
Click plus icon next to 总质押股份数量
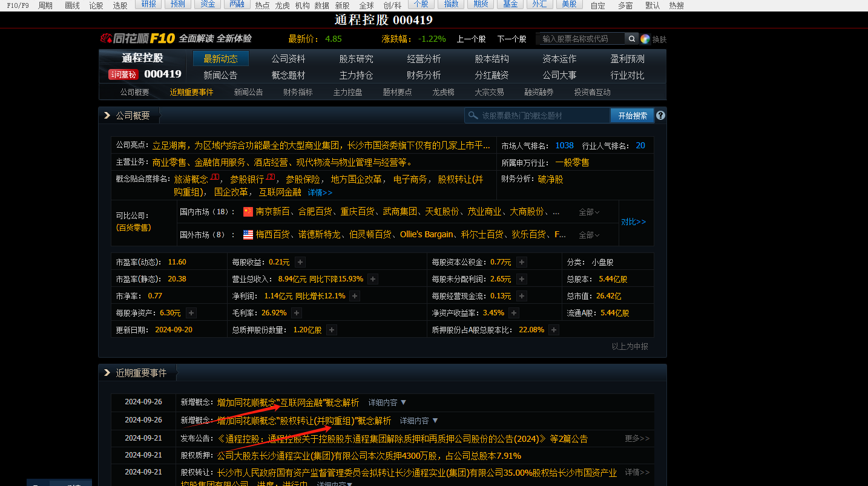pyautogui.click(x=332, y=330)
